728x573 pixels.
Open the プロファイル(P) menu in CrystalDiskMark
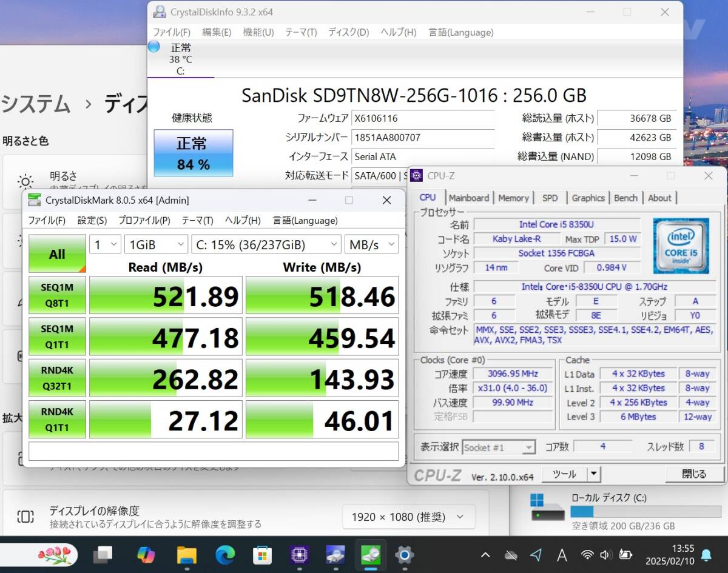144,220
